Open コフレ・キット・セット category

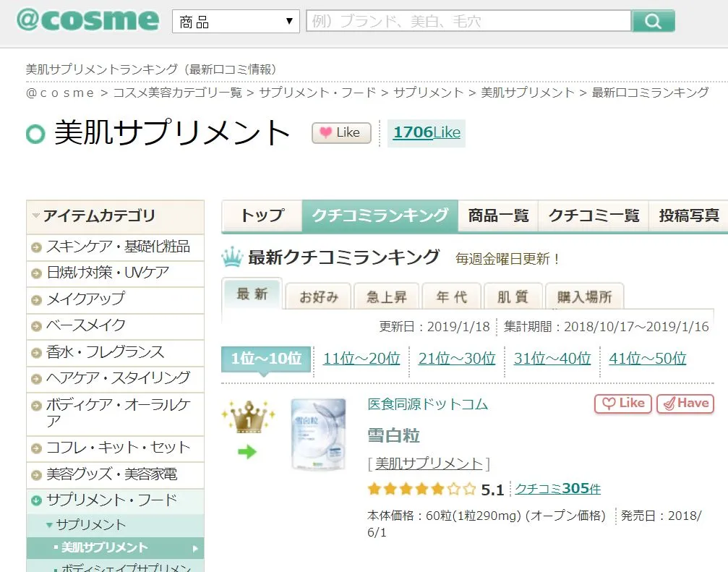115,448
